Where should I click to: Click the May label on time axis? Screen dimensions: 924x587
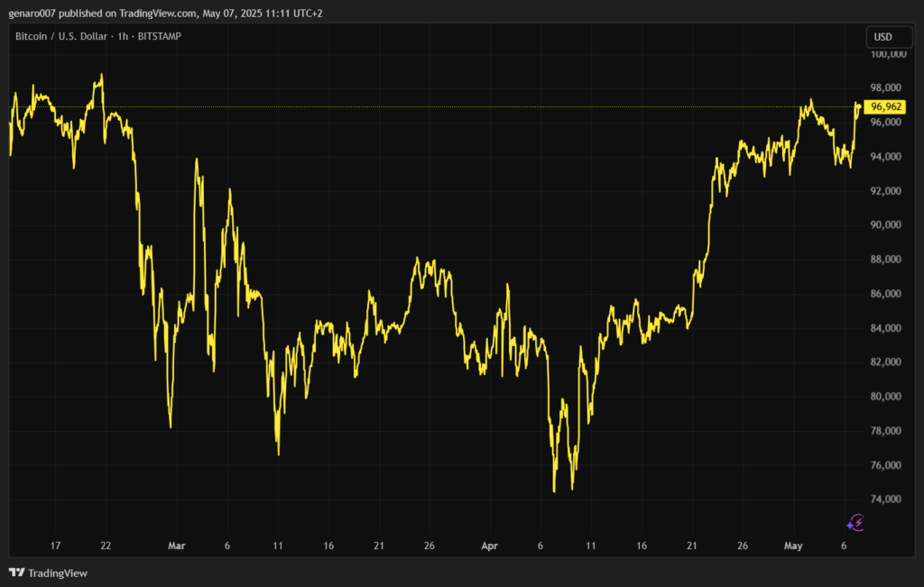792,546
